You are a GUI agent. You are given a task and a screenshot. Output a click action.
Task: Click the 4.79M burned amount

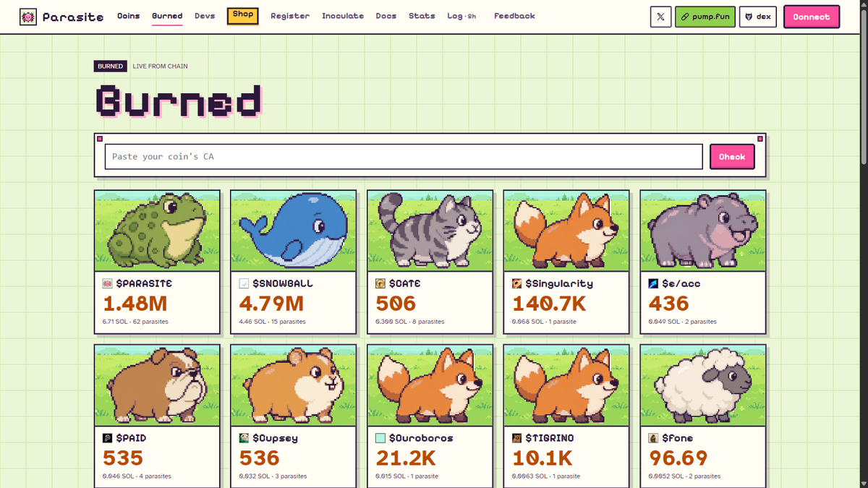[x=271, y=304]
